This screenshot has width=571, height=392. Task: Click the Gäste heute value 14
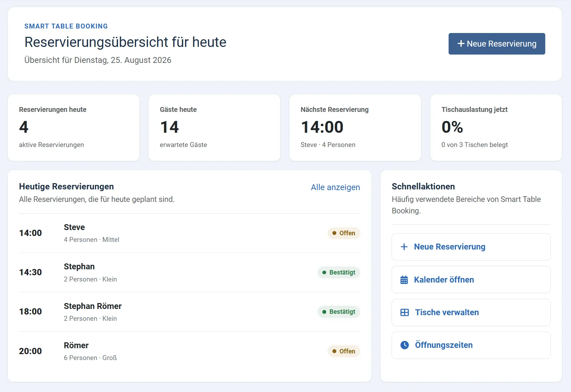169,127
